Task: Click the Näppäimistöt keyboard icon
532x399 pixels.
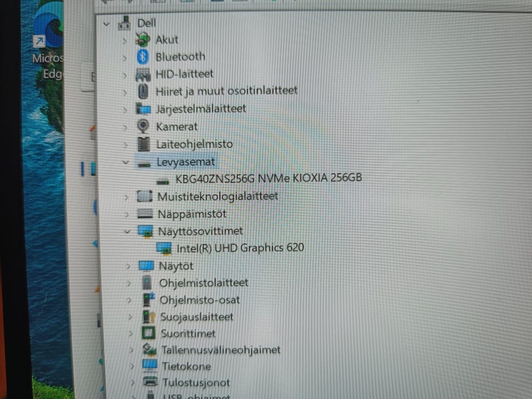Action: point(145,214)
